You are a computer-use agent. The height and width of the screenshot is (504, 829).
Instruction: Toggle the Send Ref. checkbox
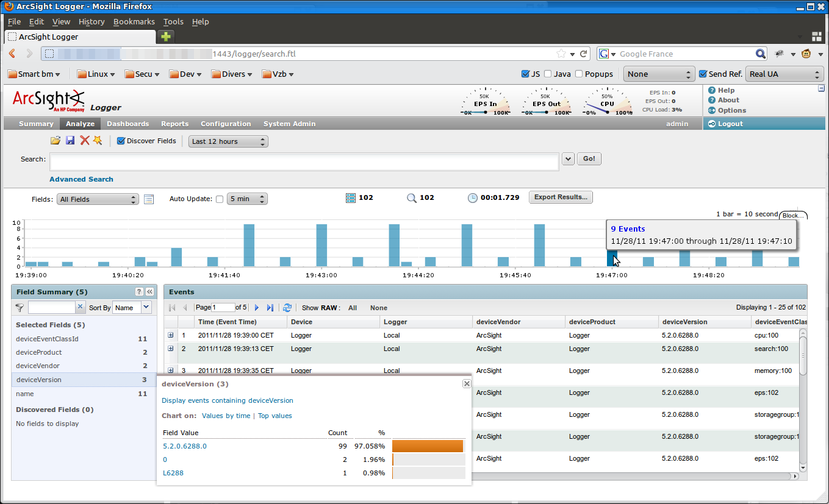pos(703,74)
